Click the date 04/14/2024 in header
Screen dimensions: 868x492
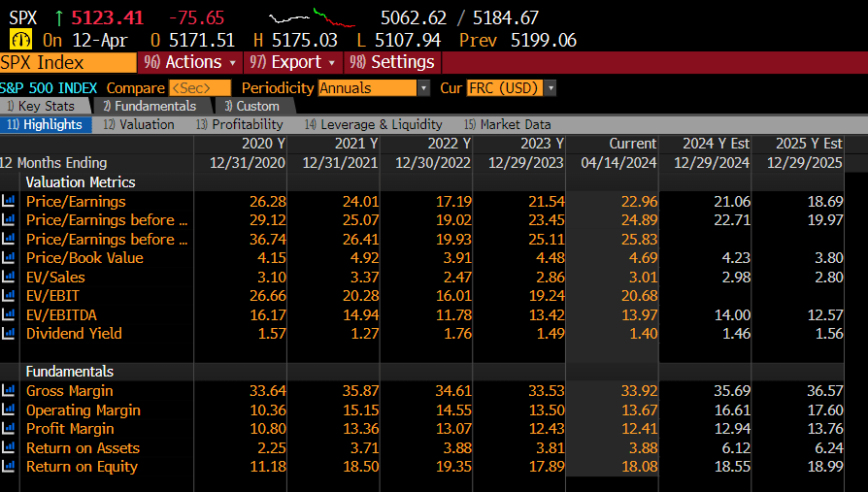tap(618, 163)
